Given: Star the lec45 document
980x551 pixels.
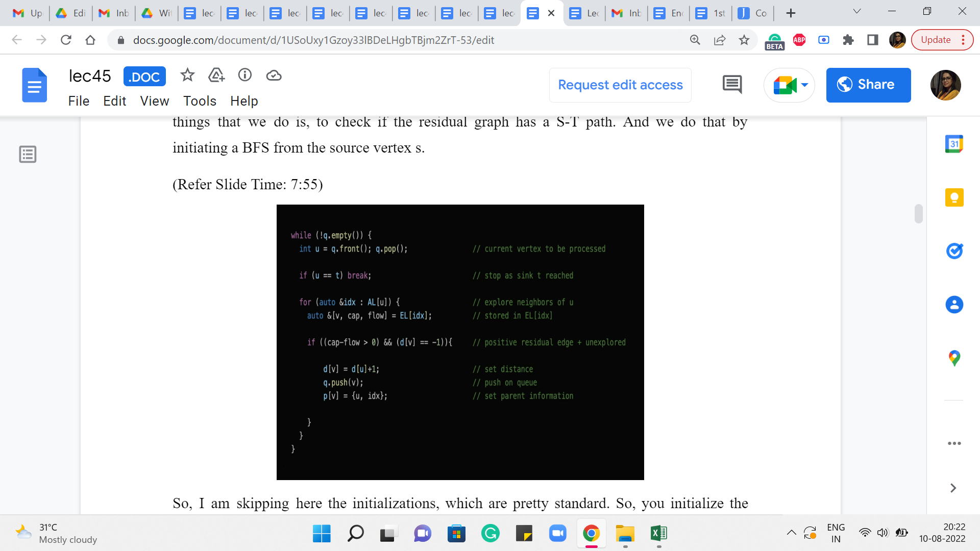Looking at the screenshot, I should point(187,76).
